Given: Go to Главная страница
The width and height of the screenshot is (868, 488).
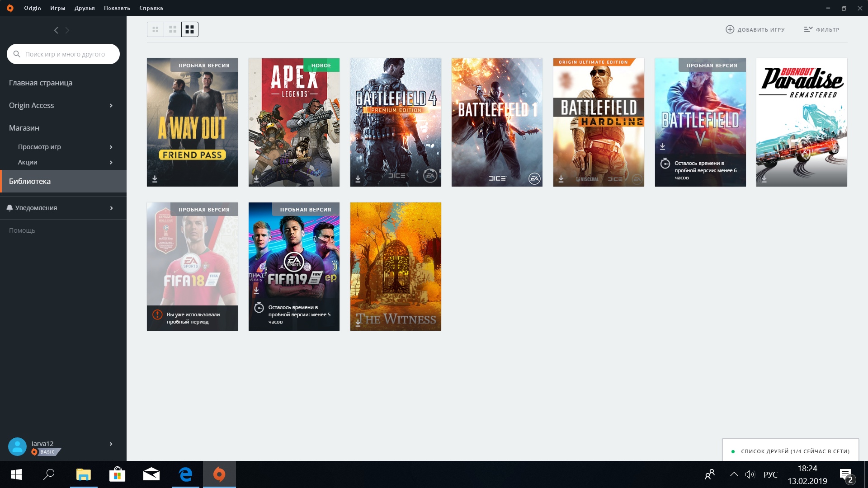Looking at the screenshot, I should pos(41,83).
